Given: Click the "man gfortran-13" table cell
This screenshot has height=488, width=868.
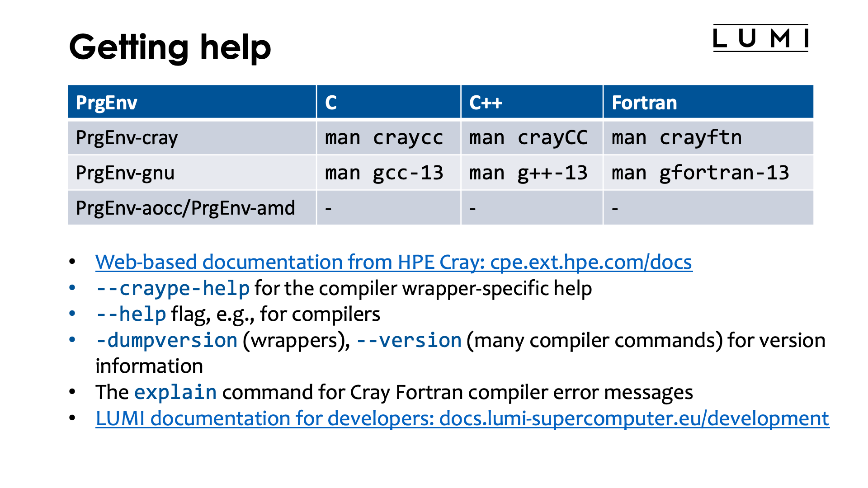Looking at the screenshot, I should [700, 173].
